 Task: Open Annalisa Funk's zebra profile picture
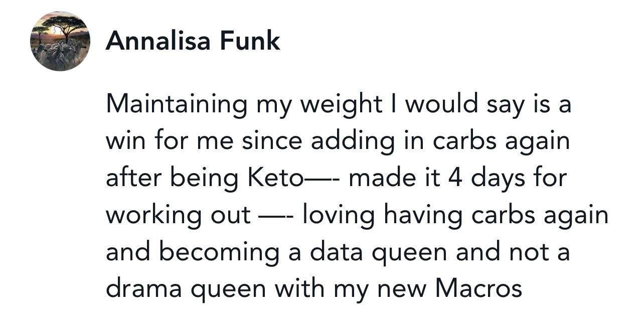point(60,41)
